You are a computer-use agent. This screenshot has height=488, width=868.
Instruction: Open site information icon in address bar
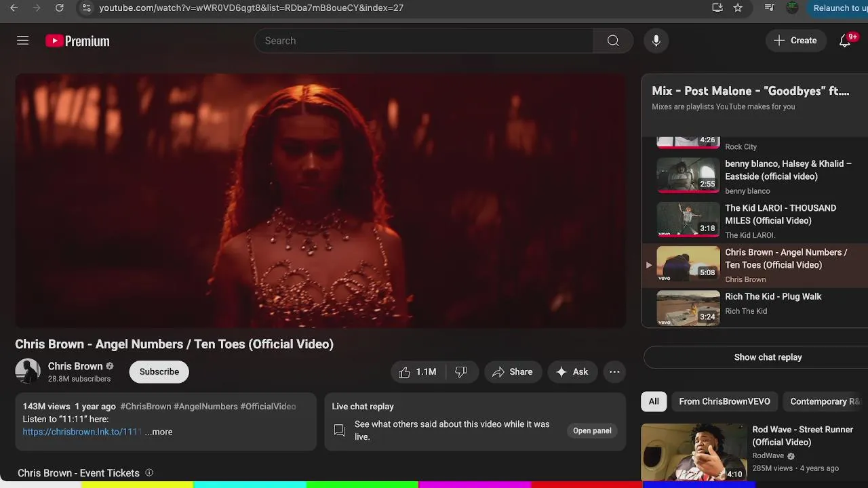click(x=85, y=8)
